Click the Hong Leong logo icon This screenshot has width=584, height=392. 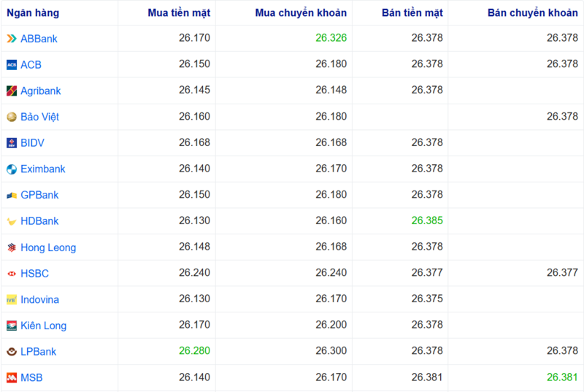(x=12, y=247)
